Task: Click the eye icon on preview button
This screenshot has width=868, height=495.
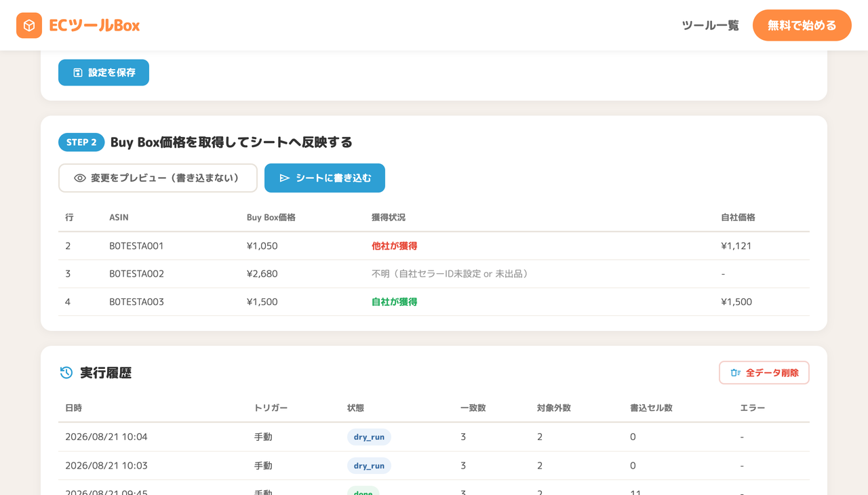Action: point(80,178)
